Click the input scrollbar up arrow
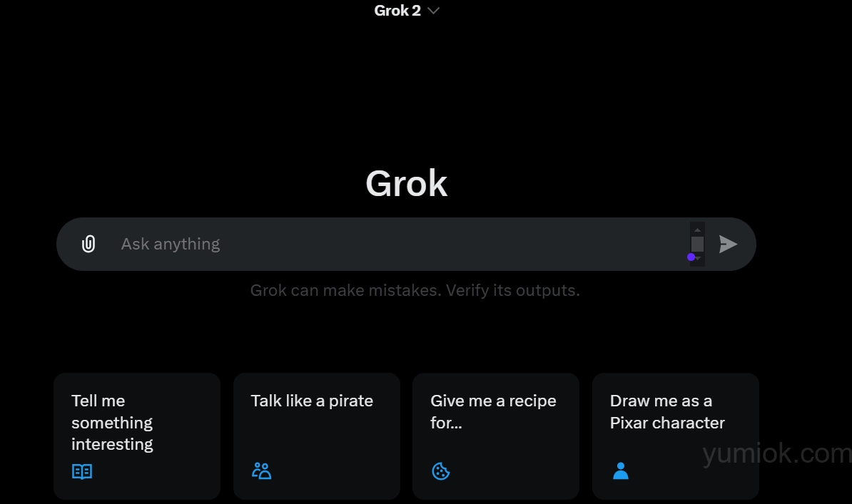This screenshot has width=852, height=504. coord(698,230)
